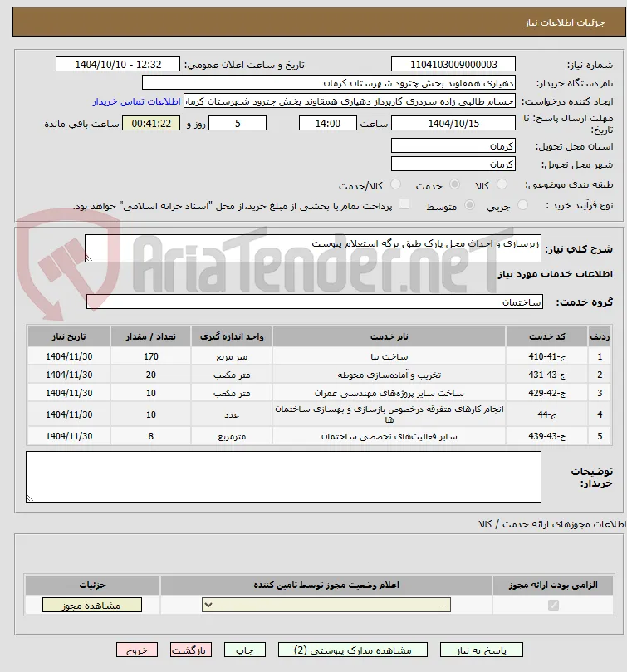Screen dimensions: 627x672
Task: Click service name تخریب و آماده‌سازی محوطه
Action: (389, 375)
